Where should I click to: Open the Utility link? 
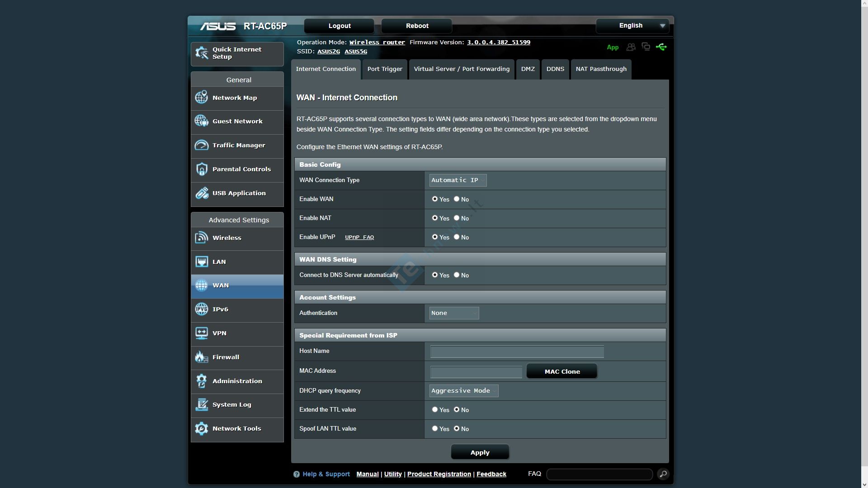tap(393, 474)
